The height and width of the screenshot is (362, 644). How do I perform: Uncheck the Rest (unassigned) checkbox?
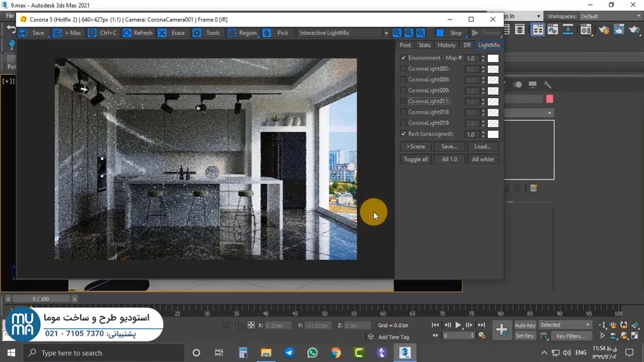coord(404,134)
